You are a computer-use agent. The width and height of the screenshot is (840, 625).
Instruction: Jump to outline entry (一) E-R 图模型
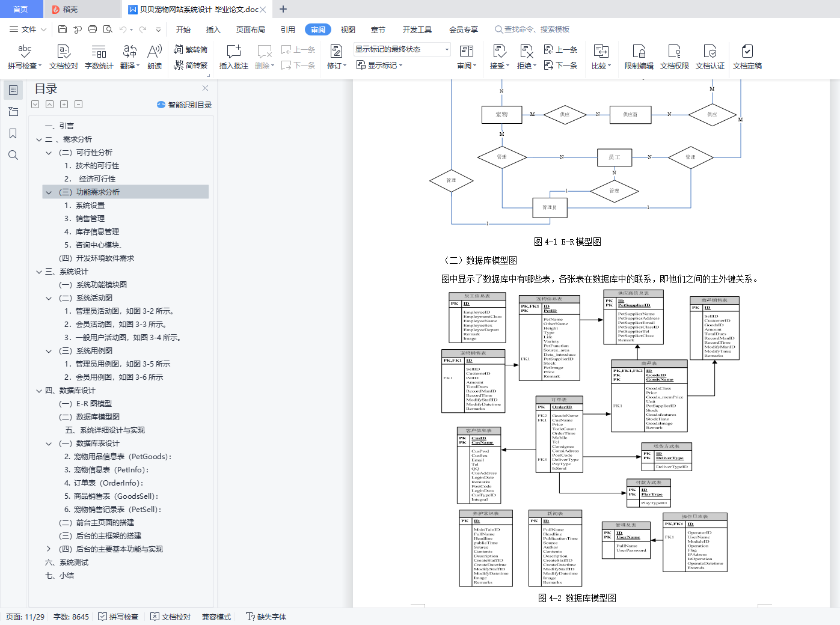(85, 404)
